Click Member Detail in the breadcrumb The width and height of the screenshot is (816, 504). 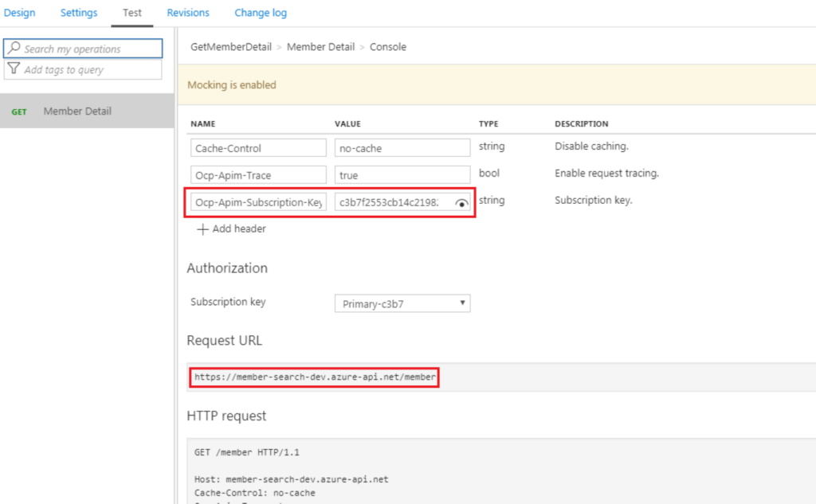(x=320, y=47)
